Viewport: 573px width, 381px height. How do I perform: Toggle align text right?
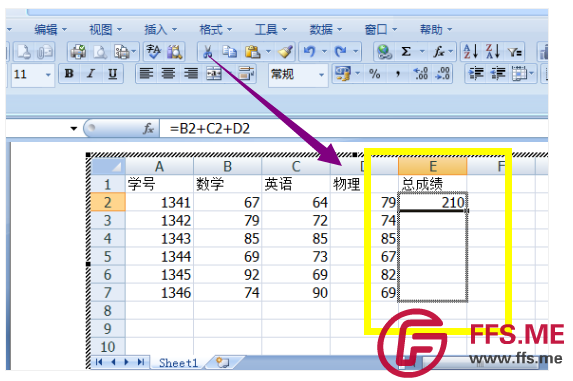coord(191,73)
